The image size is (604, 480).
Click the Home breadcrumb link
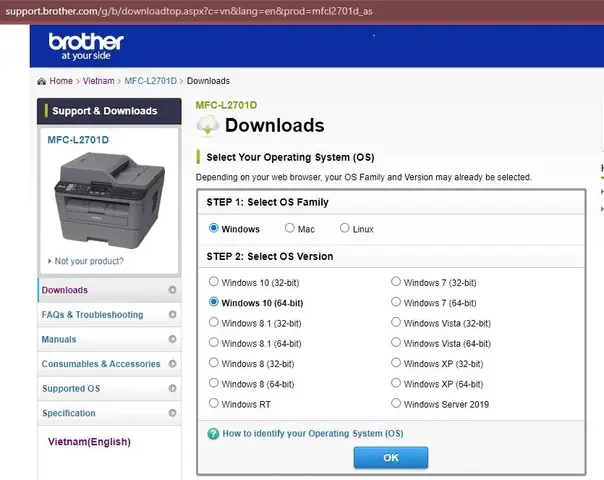point(61,81)
